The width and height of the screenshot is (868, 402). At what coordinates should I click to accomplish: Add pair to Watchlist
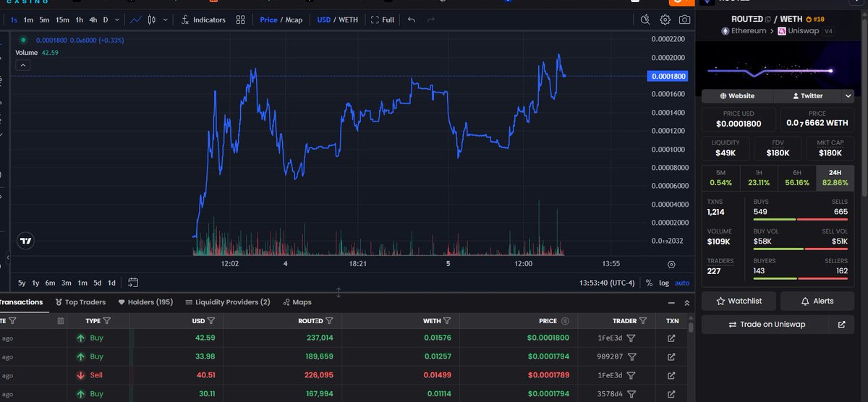click(739, 301)
